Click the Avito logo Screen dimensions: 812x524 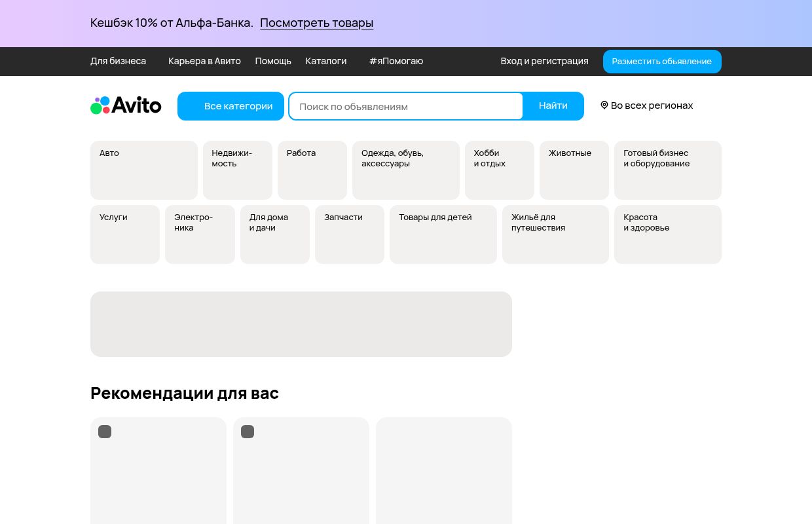tap(126, 105)
